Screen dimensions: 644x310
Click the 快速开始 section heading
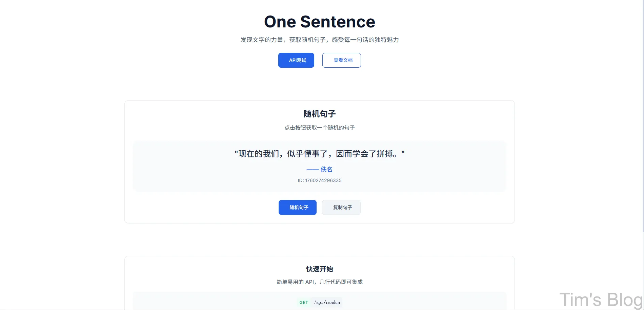click(x=319, y=269)
